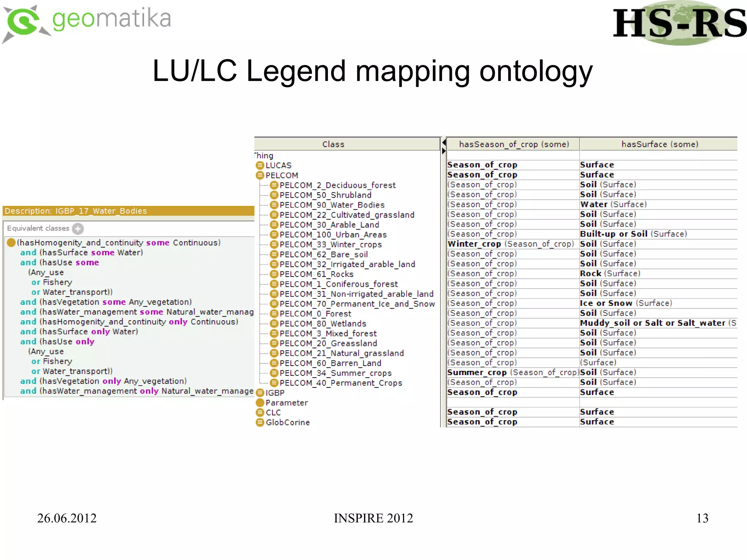Click the PELCOM_50_Shrubland class icon
Viewport: 747px width, 560px height.
(274, 195)
